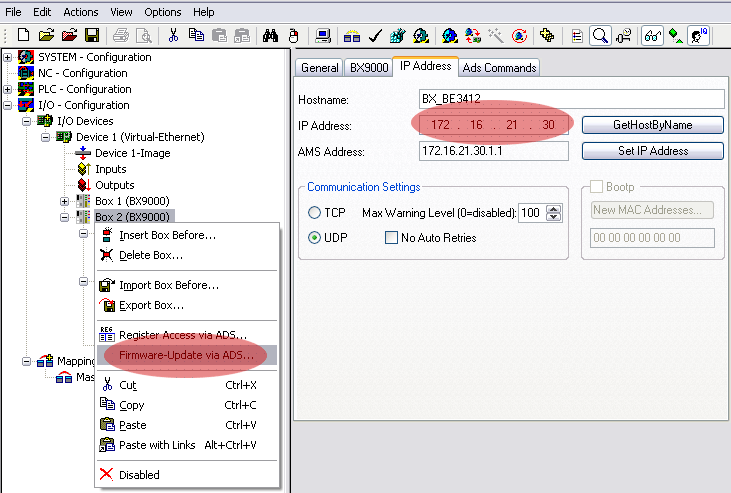Collapse Device 1 (Virtual-Ethernet) node
This screenshot has width=731, height=493.
click(45, 137)
